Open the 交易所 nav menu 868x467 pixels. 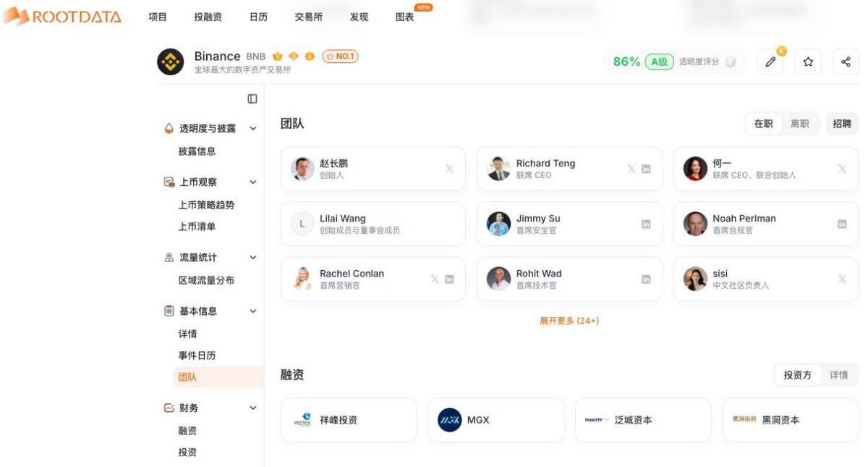pyautogui.click(x=309, y=17)
